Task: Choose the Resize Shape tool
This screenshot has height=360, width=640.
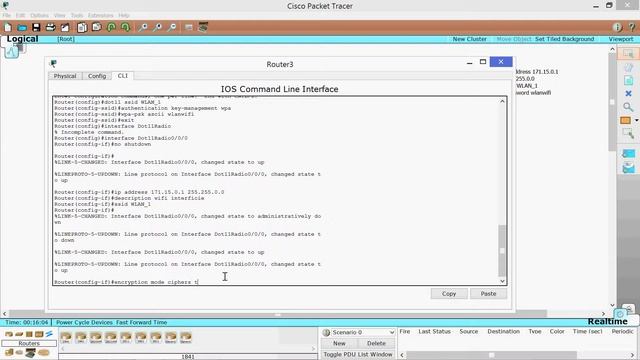Action: point(628,133)
